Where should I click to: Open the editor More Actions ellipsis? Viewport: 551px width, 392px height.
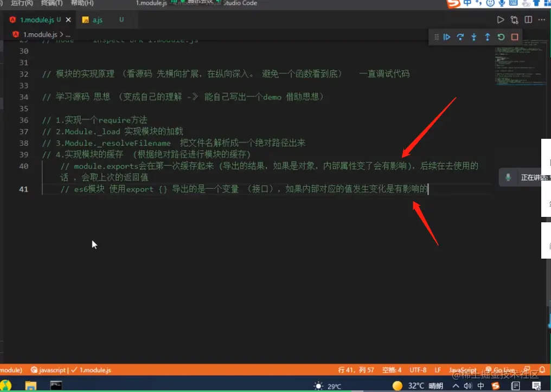(x=542, y=20)
